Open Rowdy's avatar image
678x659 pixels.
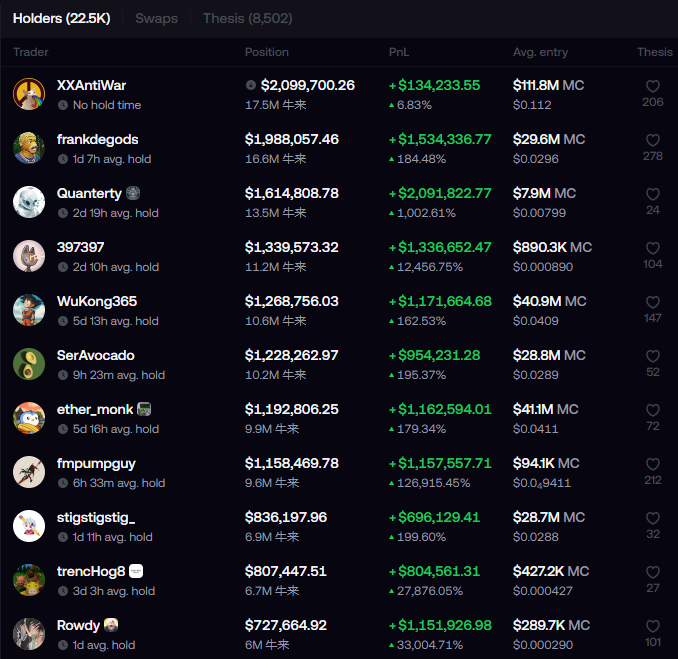point(29,634)
